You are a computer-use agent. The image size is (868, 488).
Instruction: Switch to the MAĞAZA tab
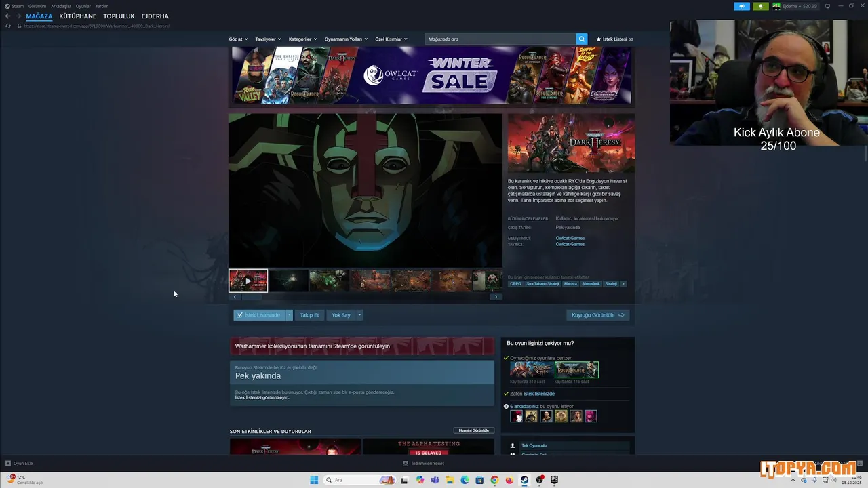39,16
